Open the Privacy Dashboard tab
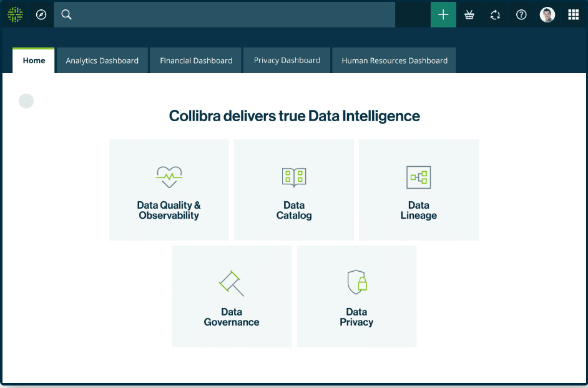The height and width of the screenshot is (388, 588). (x=287, y=61)
